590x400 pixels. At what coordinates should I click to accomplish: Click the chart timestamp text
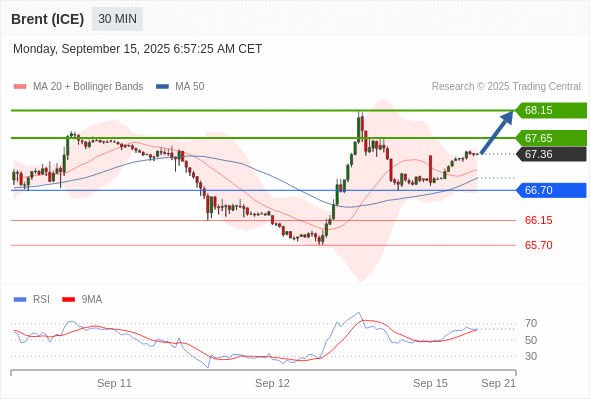coord(137,49)
